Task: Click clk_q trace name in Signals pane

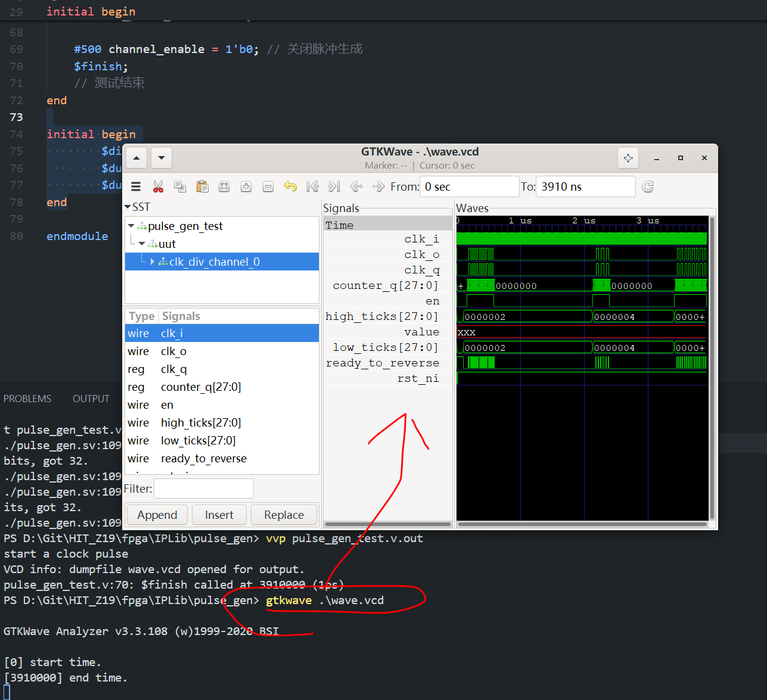Action: pos(421,270)
